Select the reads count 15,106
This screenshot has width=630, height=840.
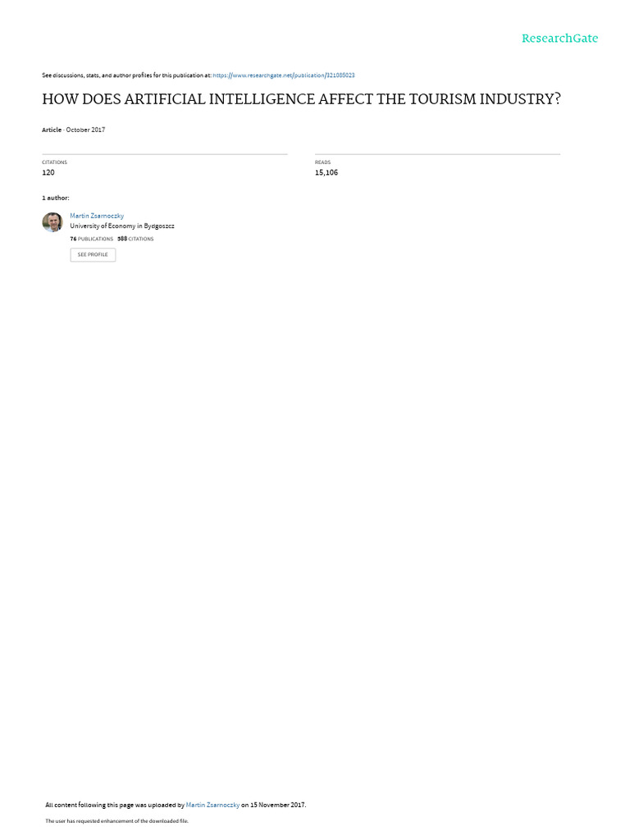[326, 172]
